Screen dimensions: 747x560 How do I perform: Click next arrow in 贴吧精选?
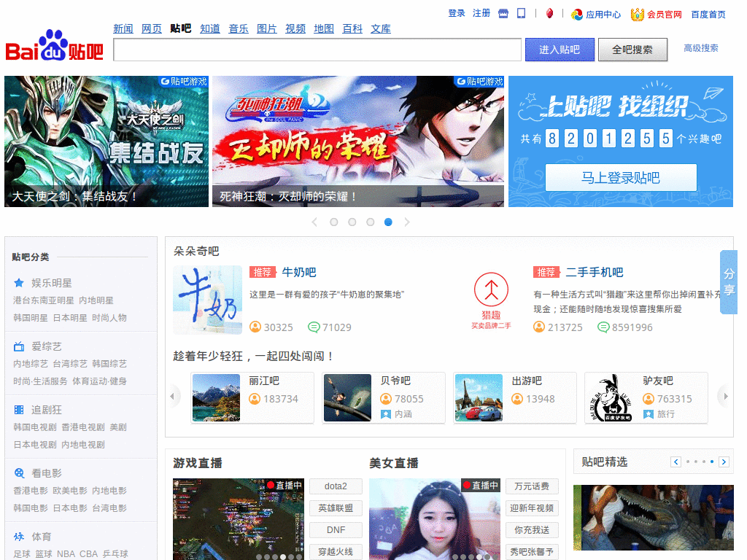tap(724, 462)
